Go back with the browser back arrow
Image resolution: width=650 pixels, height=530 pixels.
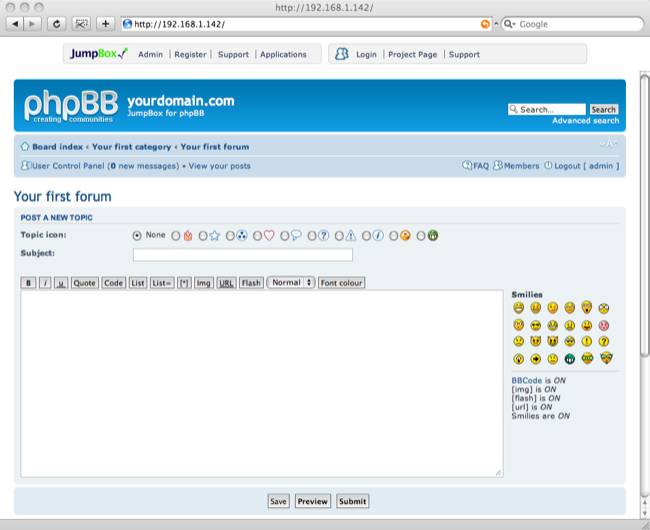tap(15, 24)
